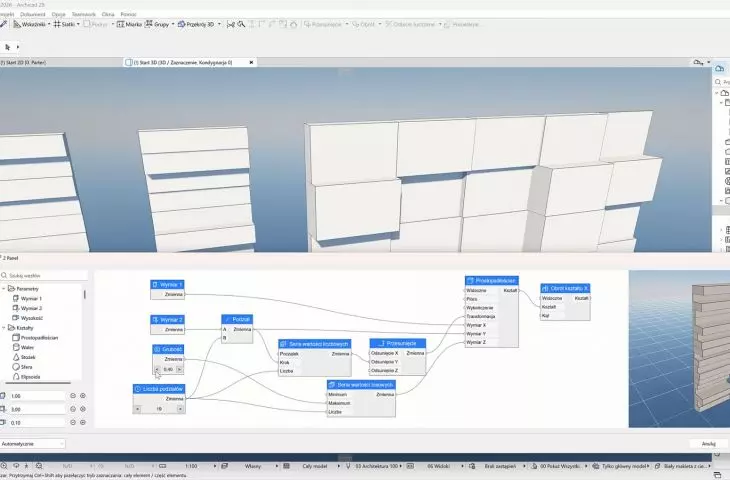
Task: Increase the Grubość node value
Action: coord(179,369)
